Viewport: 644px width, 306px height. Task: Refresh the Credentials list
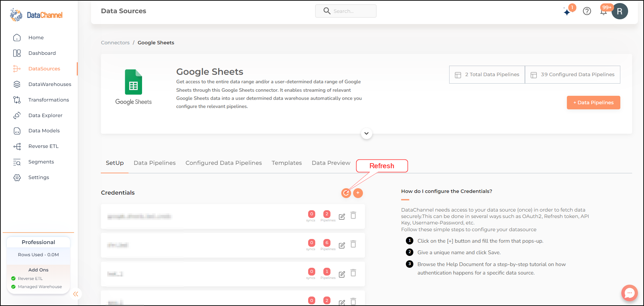click(346, 193)
